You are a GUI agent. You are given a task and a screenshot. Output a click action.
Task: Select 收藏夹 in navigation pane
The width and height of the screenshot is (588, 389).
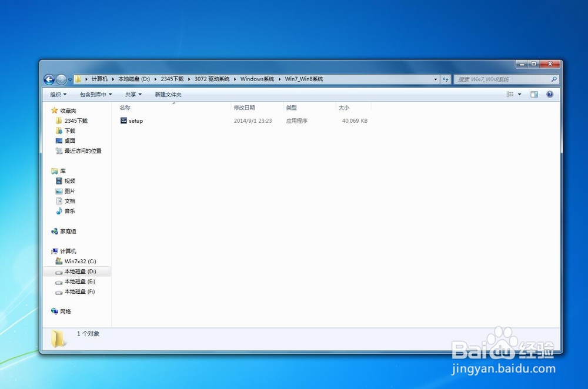pyautogui.click(x=68, y=110)
